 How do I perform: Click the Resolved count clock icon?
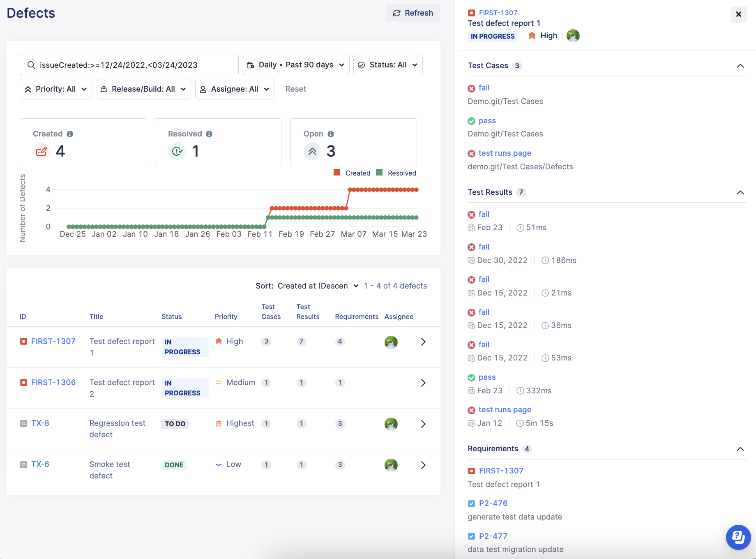pyautogui.click(x=177, y=151)
